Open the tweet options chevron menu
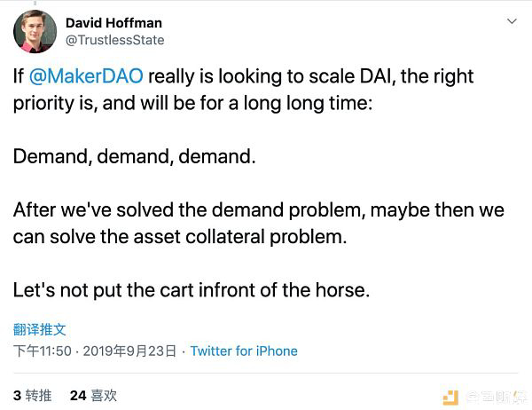Image resolution: width=532 pixels, height=410 pixels. pos(512,21)
